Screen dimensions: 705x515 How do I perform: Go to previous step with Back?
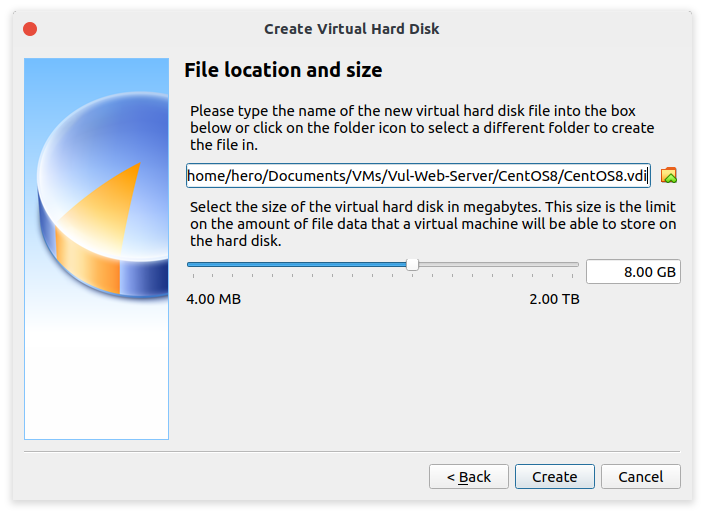click(x=469, y=476)
